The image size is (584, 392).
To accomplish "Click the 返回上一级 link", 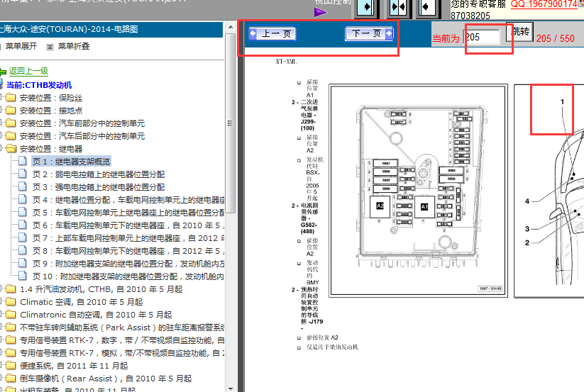I will tap(28, 71).
